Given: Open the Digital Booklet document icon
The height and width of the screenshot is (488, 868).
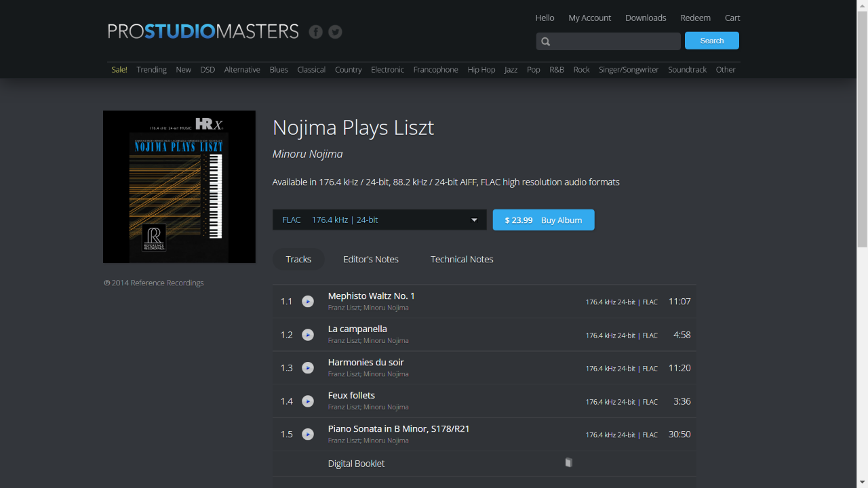Looking at the screenshot, I should (x=569, y=462).
